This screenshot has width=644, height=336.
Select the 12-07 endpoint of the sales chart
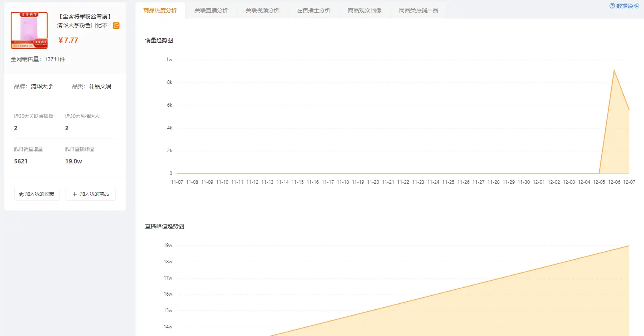(629, 109)
